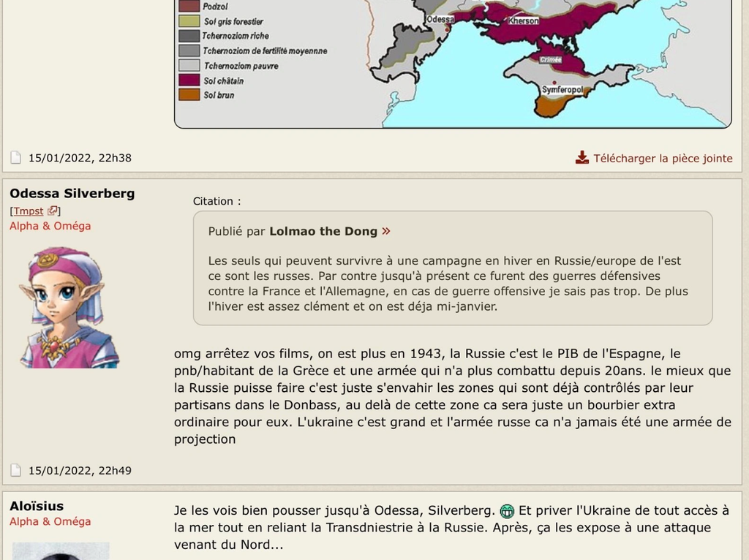
Task: Click the Ukraine soil map image
Action: [453, 64]
